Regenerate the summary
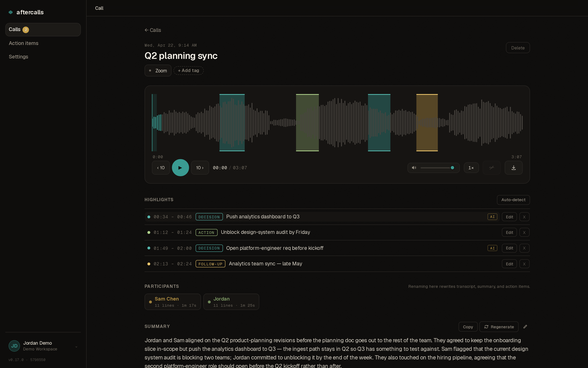588x368 pixels. (499, 327)
